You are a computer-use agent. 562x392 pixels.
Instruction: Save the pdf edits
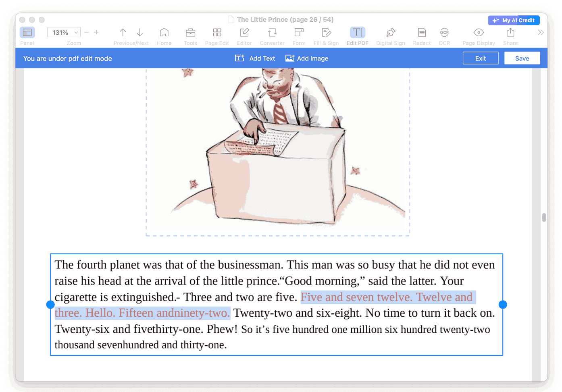click(522, 58)
